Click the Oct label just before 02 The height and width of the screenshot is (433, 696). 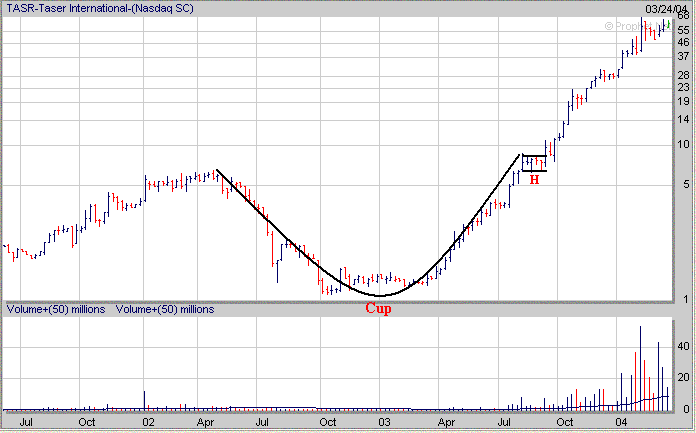pos(87,422)
